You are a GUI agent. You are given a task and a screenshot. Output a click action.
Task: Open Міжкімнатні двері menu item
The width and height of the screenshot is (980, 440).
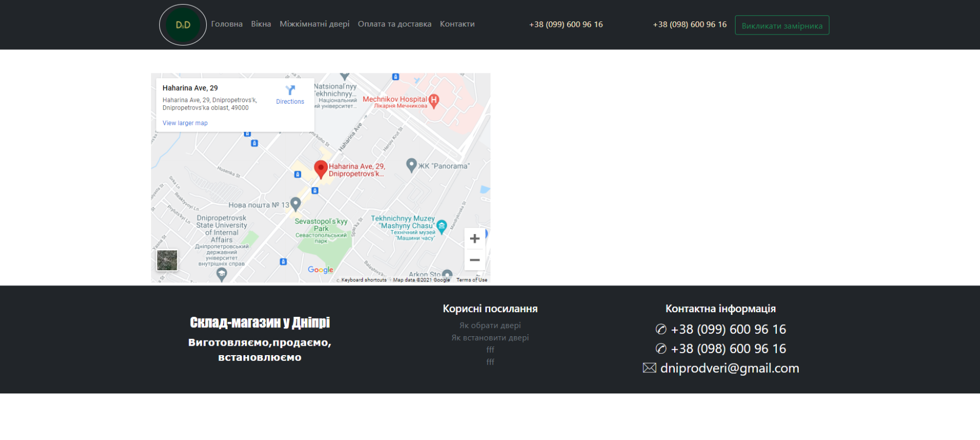(x=314, y=24)
